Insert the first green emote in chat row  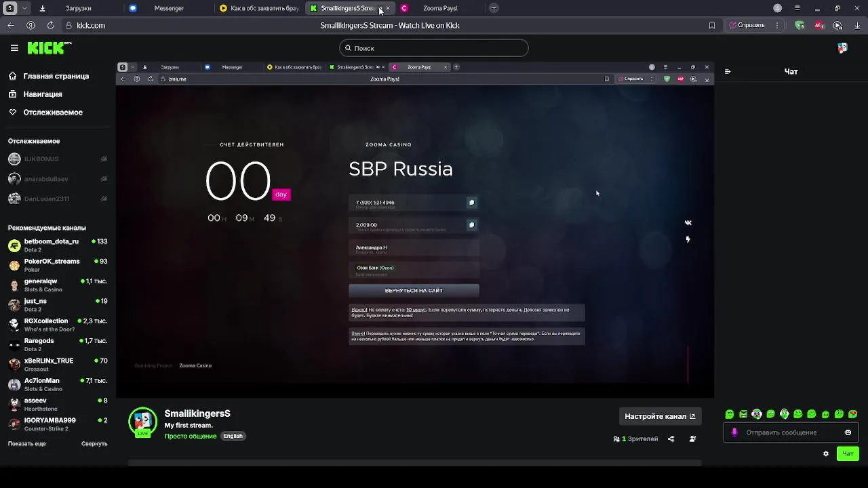(730, 414)
